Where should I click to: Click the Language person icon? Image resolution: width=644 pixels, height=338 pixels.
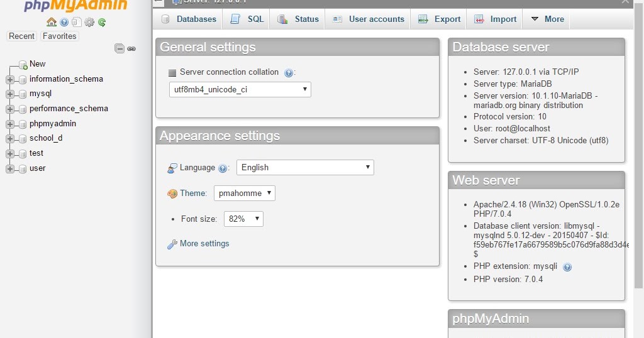(x=172, y=168)
